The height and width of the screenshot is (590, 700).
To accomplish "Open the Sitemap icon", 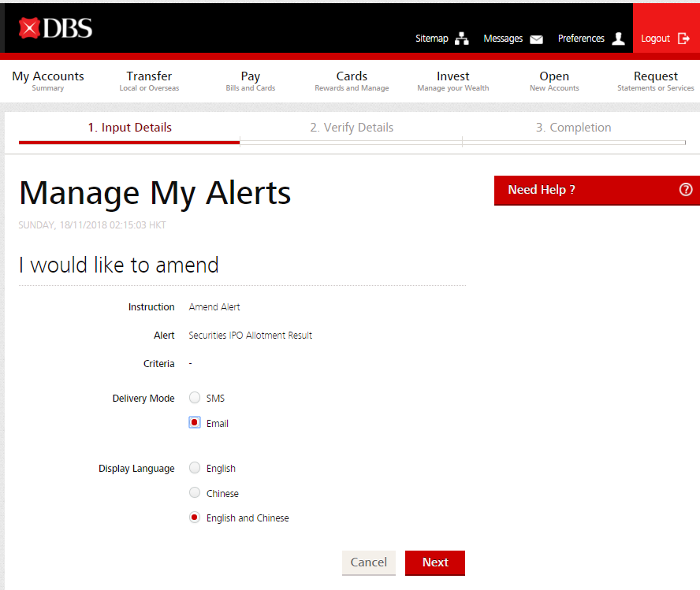I will click(x=462, y=39).
